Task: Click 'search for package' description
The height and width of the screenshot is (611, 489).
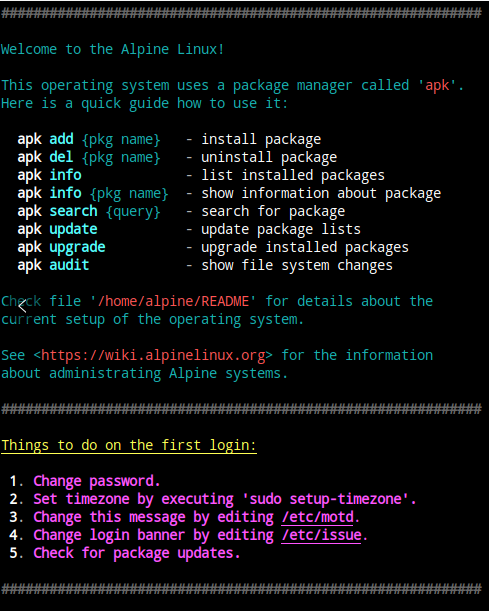Action: [x=273, y=211]
